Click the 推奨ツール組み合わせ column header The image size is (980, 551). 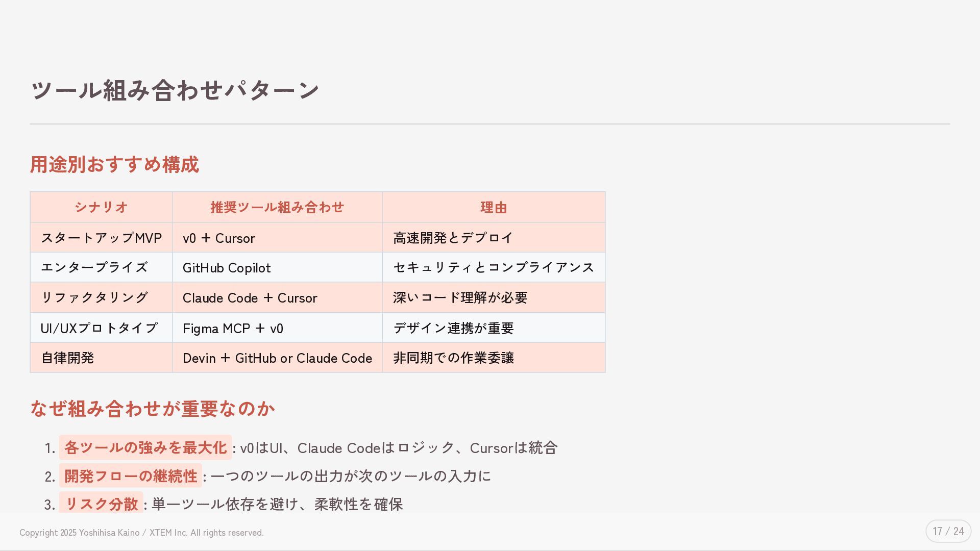277,207
